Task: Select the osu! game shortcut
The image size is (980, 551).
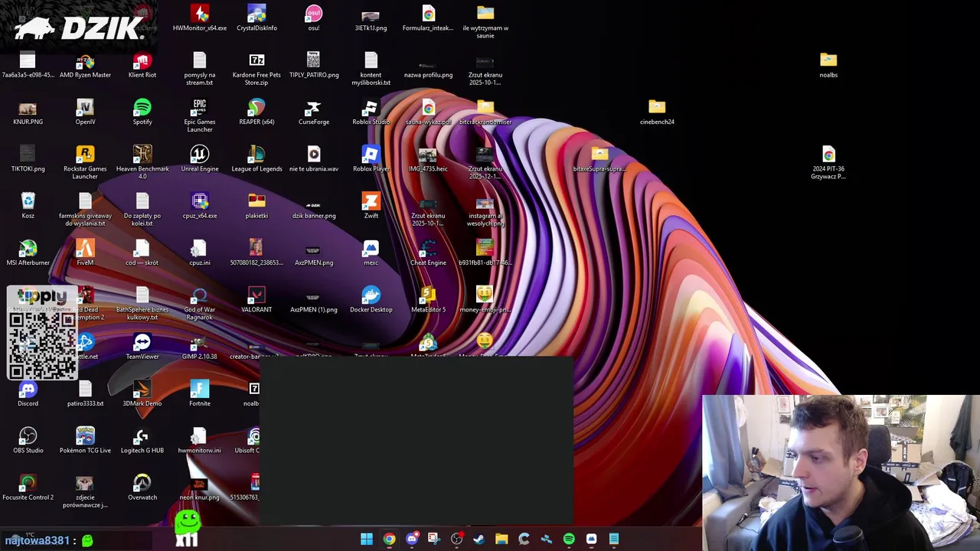Action: click(314, 18)
